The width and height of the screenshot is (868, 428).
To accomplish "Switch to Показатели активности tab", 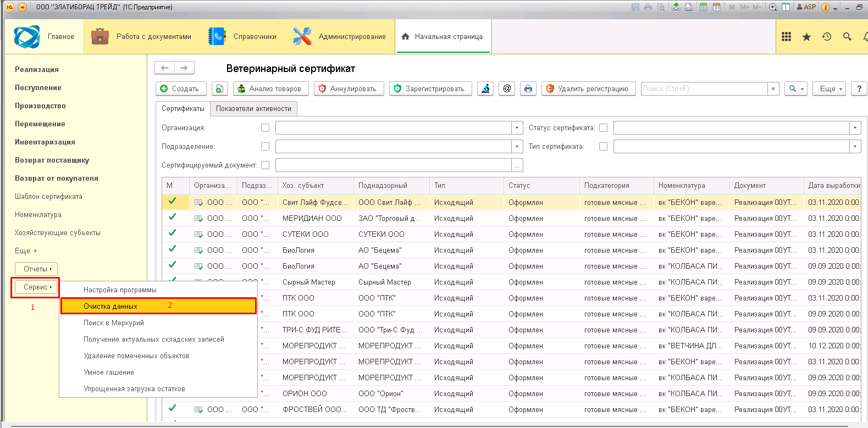I will (253, 109).
